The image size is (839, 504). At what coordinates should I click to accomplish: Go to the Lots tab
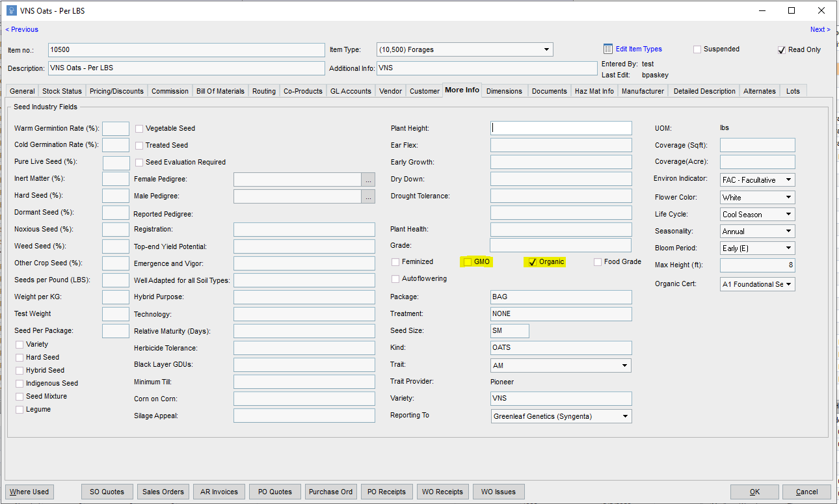click(793, 91)
